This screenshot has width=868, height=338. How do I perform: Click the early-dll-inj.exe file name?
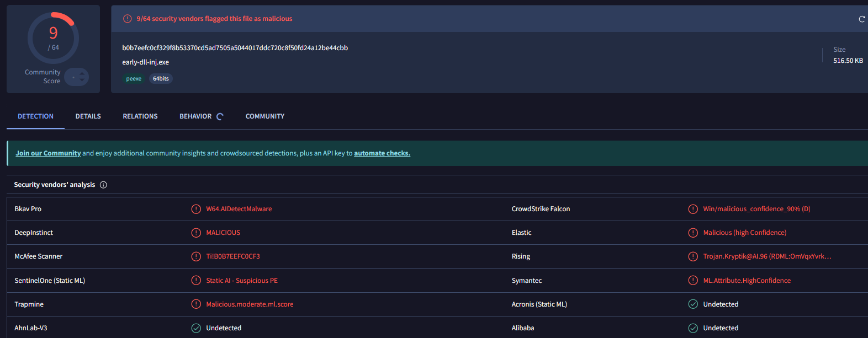tap(146, 62)
